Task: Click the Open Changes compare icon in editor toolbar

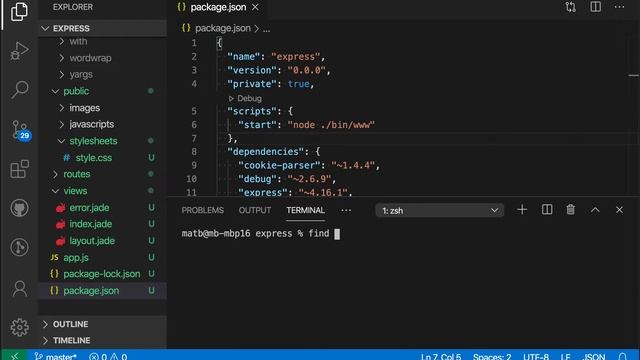Action: [x=570, y=7]
